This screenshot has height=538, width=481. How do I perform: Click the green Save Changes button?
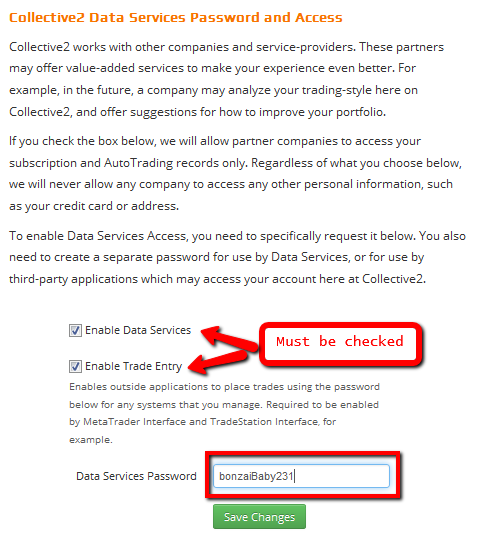pyautogui.click(x=259, y=516)
